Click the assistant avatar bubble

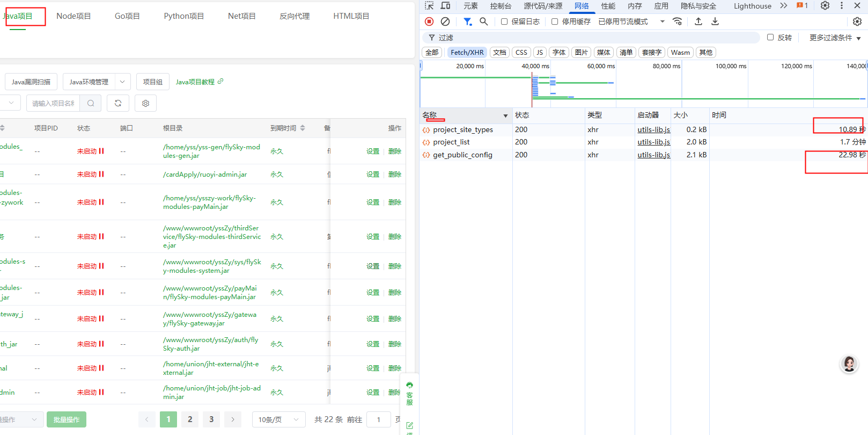coord(849,364)
